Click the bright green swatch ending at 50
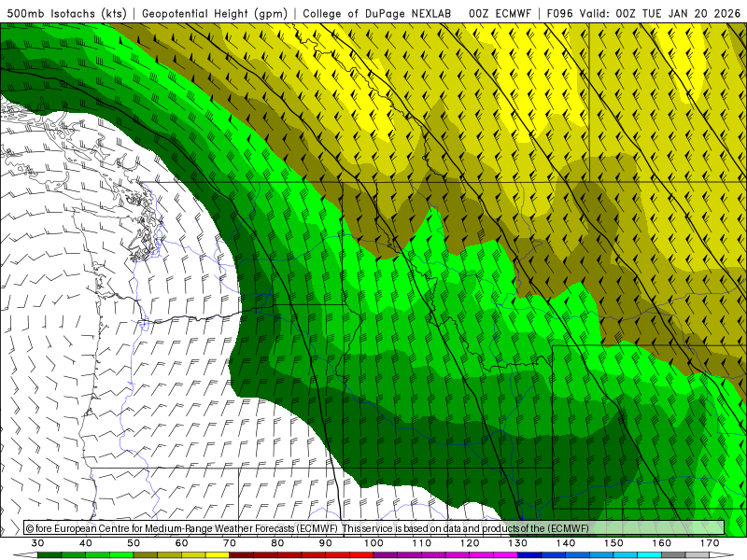 pyautogui.click(x=121, y=554)
